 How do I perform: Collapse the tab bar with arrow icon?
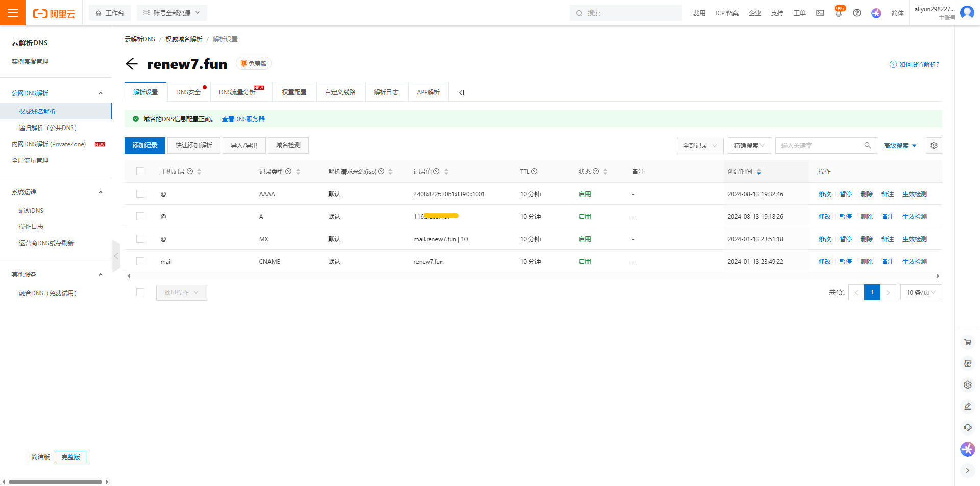[x=461, y=93]
